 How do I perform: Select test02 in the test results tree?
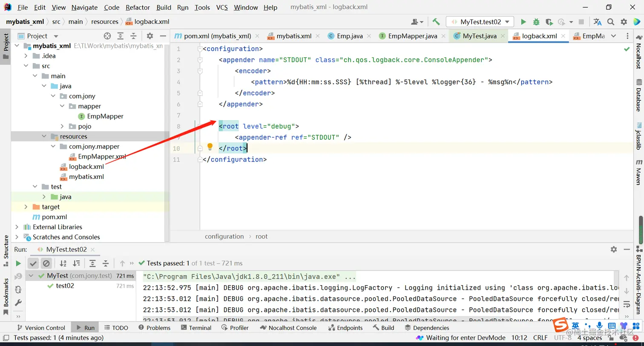click(65, 286)
